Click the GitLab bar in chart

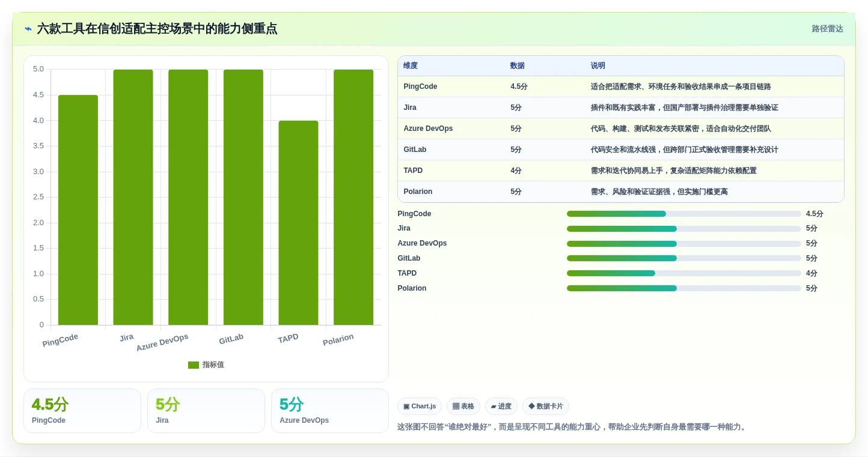point(243,198)
